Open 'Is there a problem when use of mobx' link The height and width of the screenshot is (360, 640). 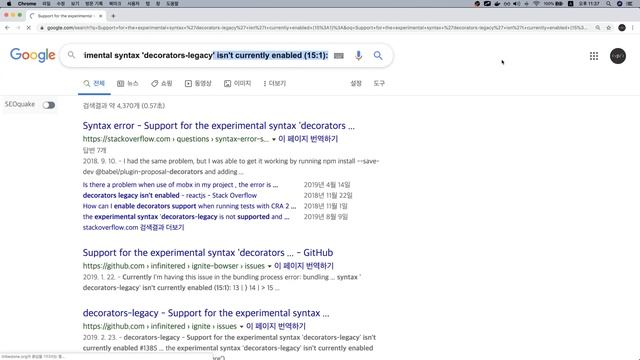pyautogui.click(x=180, y=185)
